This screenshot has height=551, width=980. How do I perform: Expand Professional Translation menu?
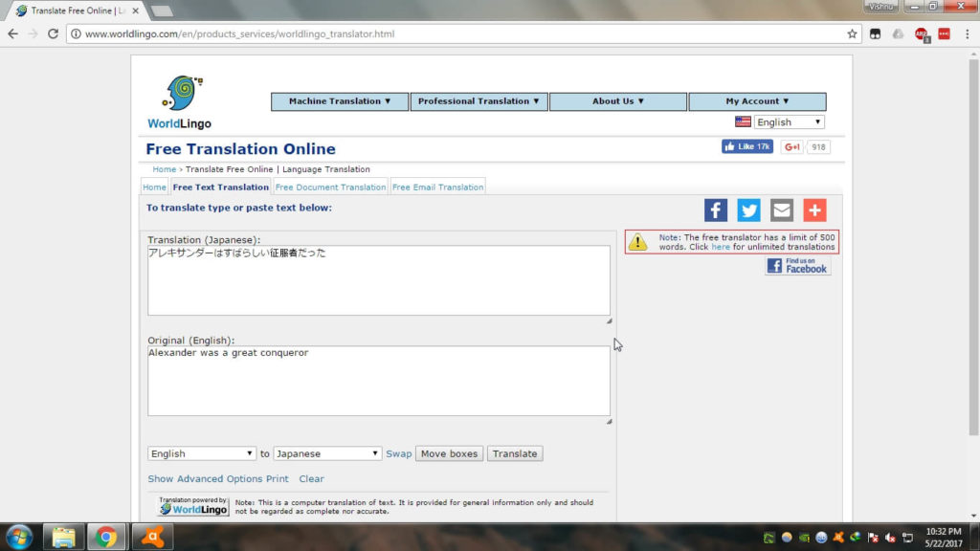click(x=479, y=101)
